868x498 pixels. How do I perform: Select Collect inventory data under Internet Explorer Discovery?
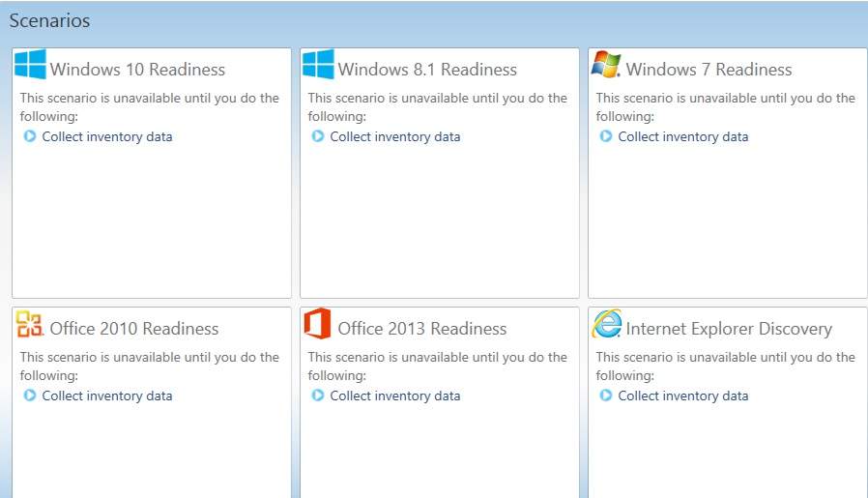pyautogui.click(x=683, y=395)
